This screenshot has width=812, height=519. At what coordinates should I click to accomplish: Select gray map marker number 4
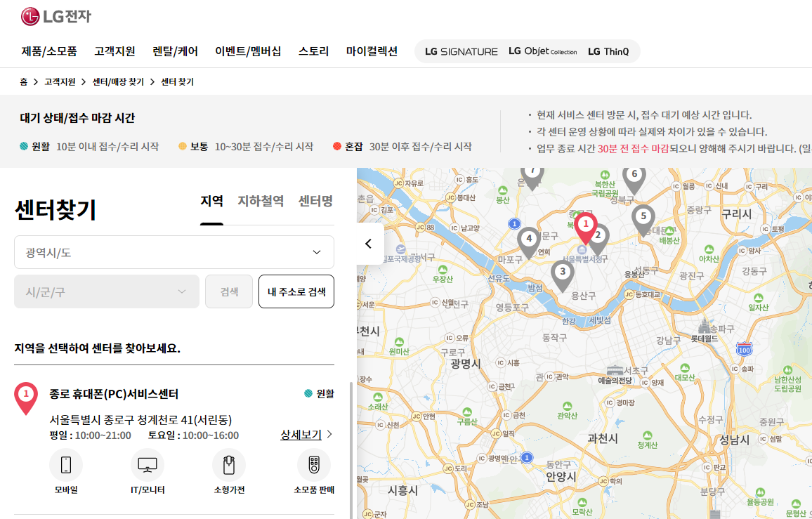[x=529, y=243]
